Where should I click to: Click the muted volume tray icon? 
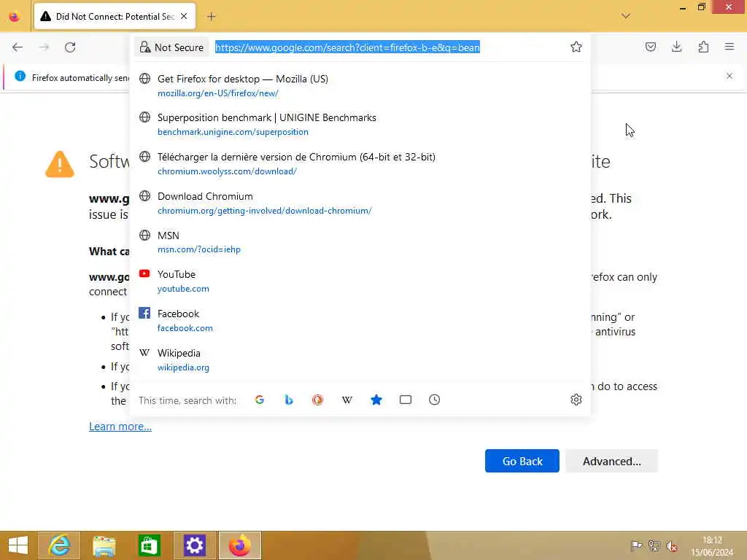672,545
